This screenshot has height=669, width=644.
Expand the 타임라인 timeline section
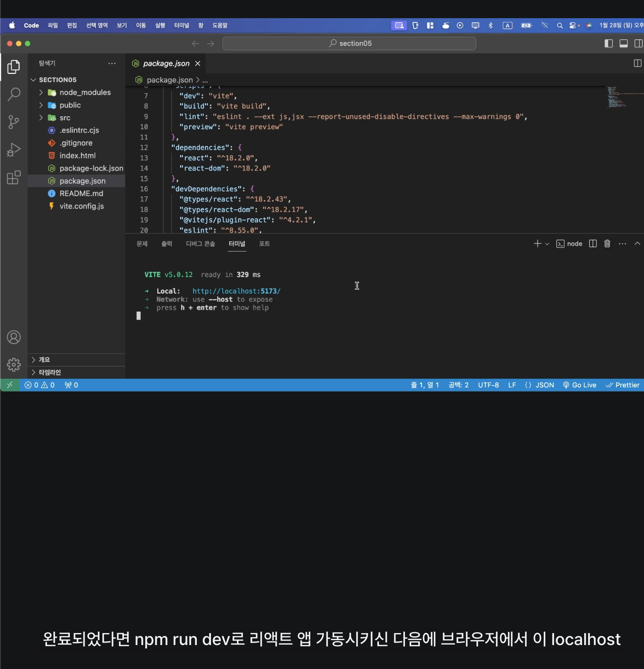[x=76, y=372]
